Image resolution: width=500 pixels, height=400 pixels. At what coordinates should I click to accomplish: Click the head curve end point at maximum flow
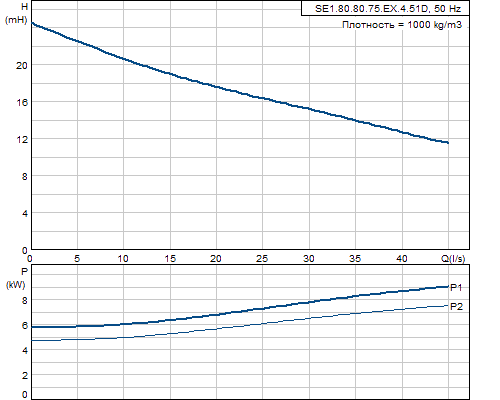[447, 142]
